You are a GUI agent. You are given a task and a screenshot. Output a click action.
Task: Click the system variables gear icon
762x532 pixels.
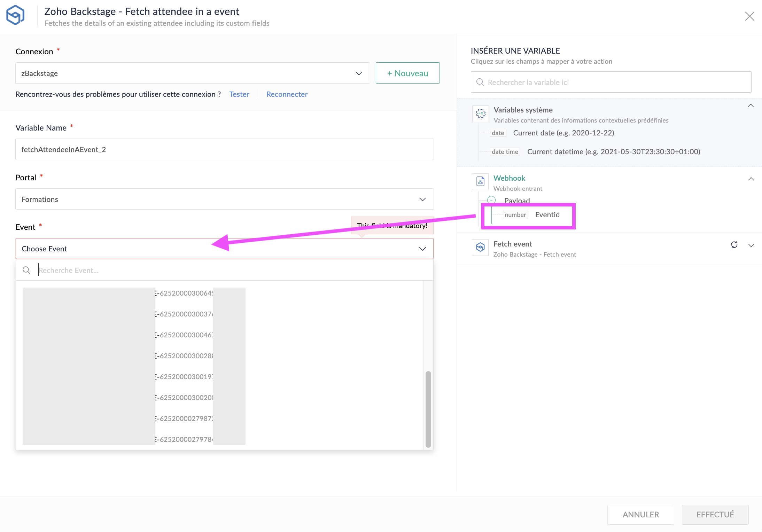[481, 114]
